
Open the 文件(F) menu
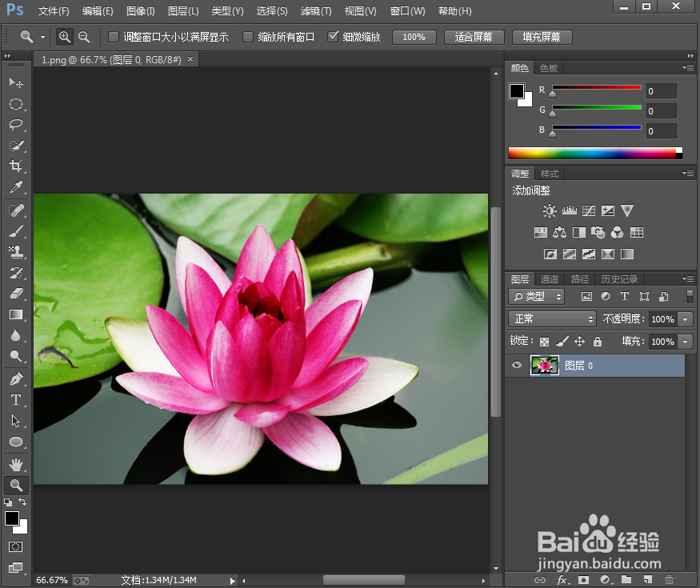(x=54, y=11)
